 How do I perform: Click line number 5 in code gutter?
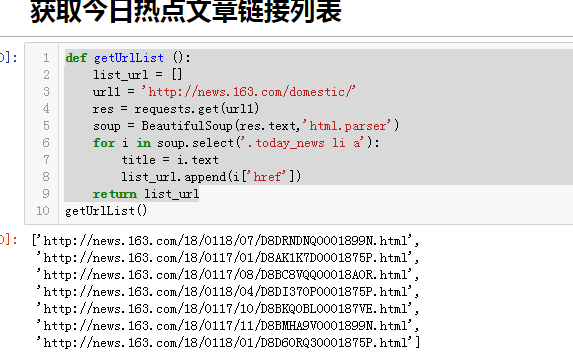pyautogui.click(x=46, y=126)
